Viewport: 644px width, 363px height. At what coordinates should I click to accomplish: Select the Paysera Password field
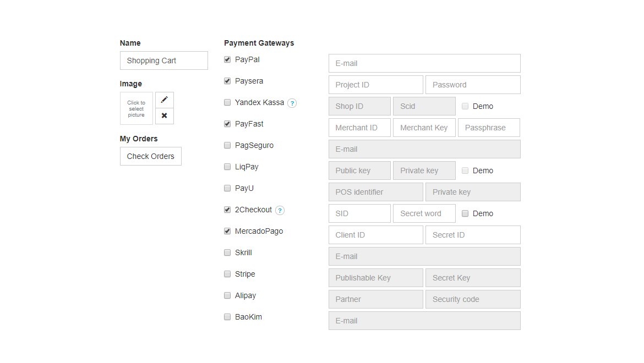[473, 85]
